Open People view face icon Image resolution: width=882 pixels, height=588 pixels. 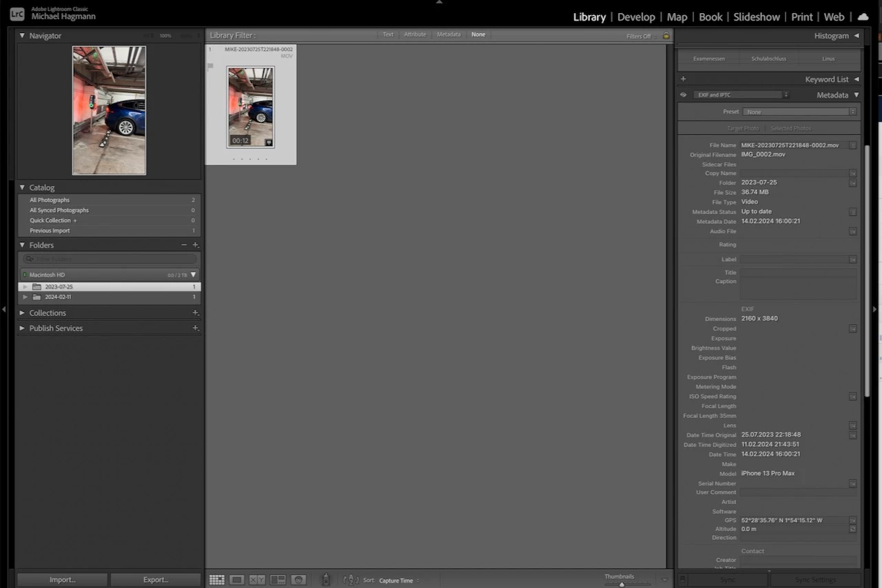coord(298,580)
